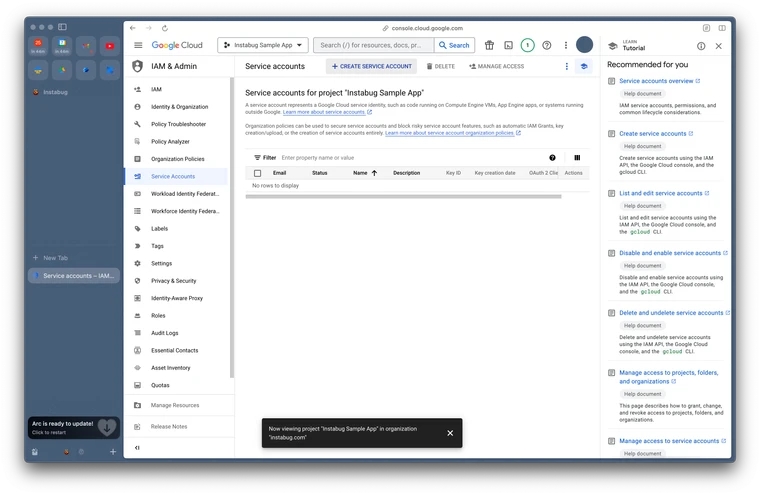Open Audit Logs from the sidebar

point(164,333)
